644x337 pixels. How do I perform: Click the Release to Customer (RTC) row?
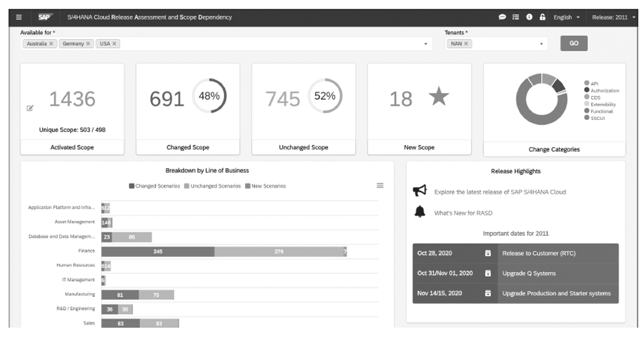515,253
